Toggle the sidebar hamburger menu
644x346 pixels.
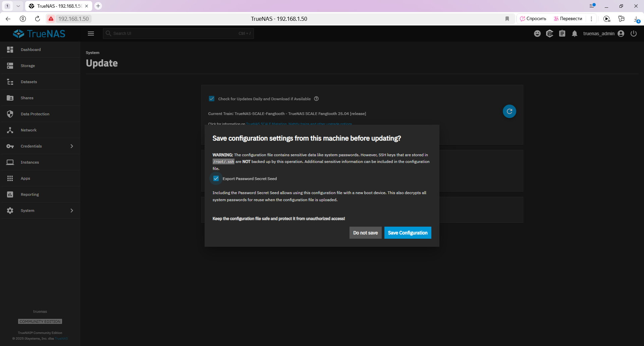pyautogui.click(x=91, y=34)
